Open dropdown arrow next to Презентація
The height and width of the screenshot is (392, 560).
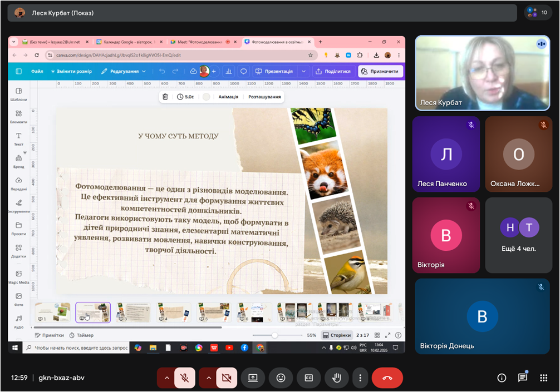coord(303,71)
